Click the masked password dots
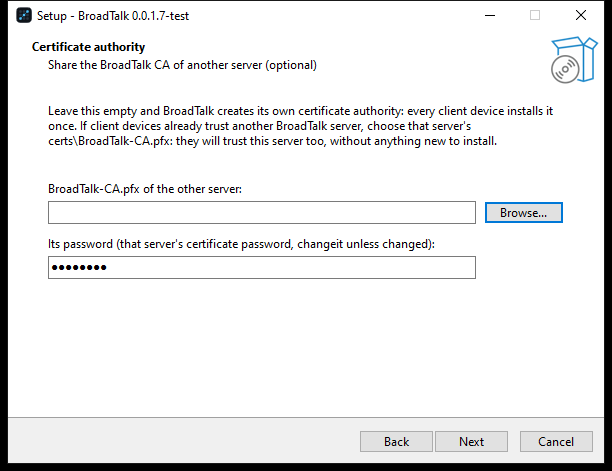The image size is (612, 471). [x=79, y=268]
